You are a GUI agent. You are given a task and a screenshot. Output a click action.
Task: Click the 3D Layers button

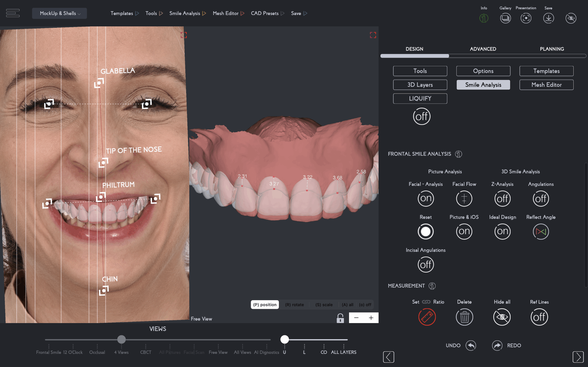[420, 85]
